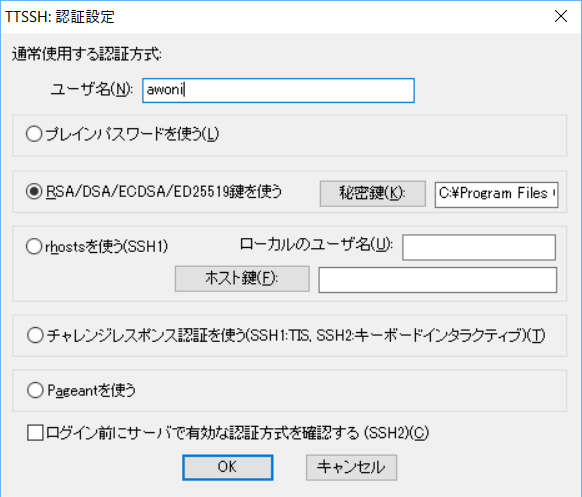Click the ユーザ名 input field containing awoni
Screen dimensions: 582x497
278,90
